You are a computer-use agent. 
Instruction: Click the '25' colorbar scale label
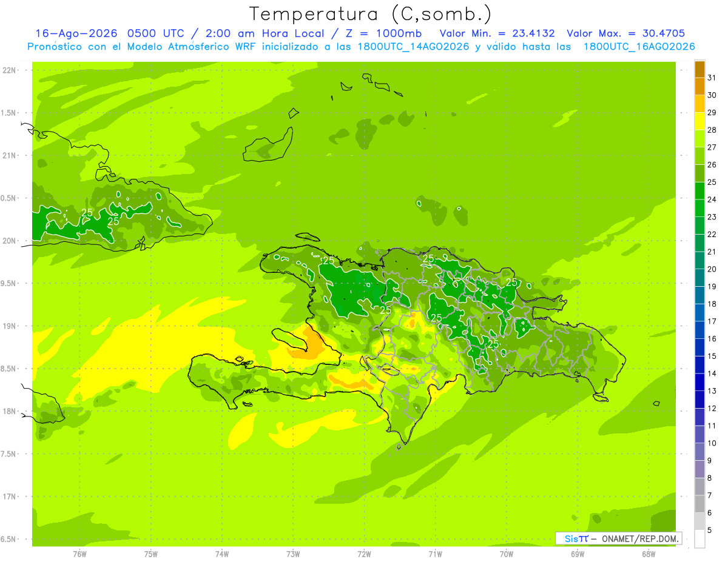712,182
